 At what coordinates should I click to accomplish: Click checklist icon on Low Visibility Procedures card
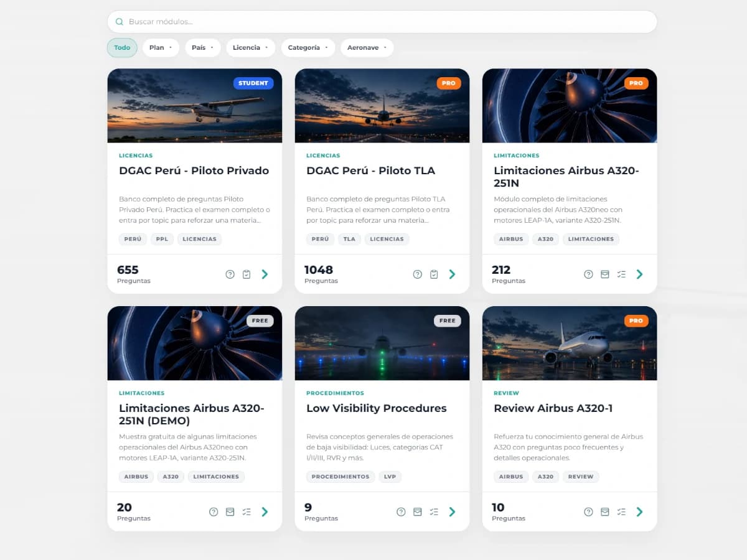pos(434,512)
